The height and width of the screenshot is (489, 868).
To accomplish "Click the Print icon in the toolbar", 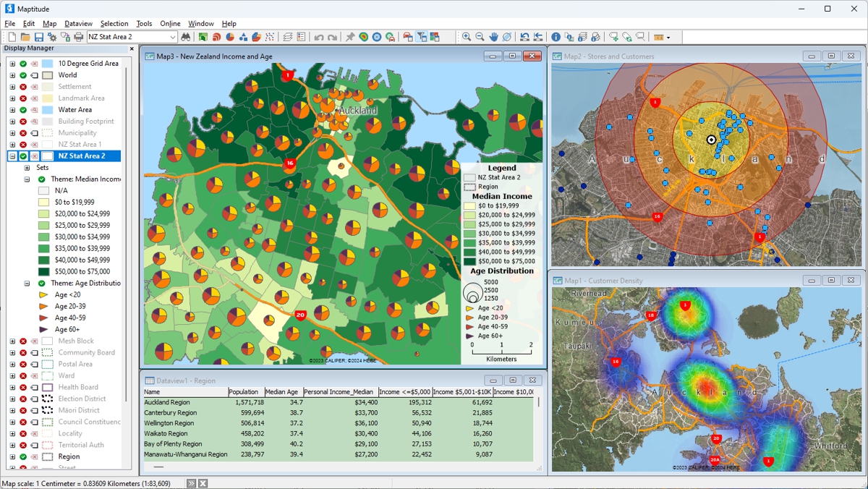I will (79, 36).
